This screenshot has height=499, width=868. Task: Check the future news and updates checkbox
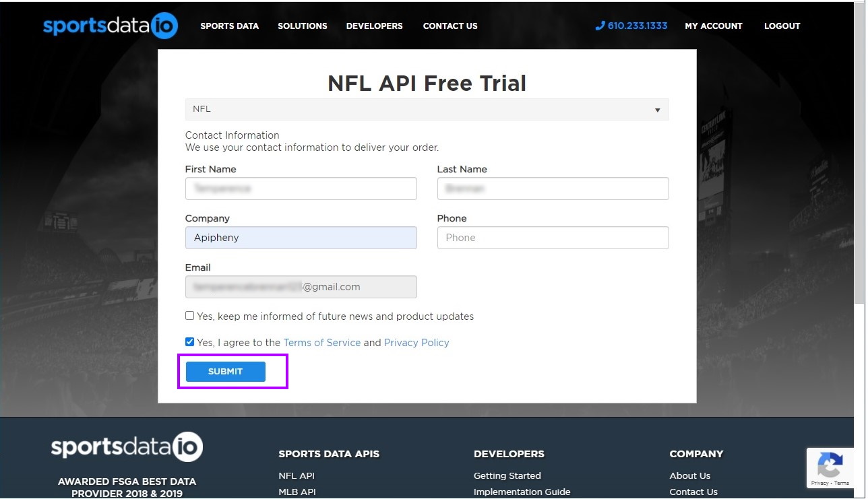point(189,315)
